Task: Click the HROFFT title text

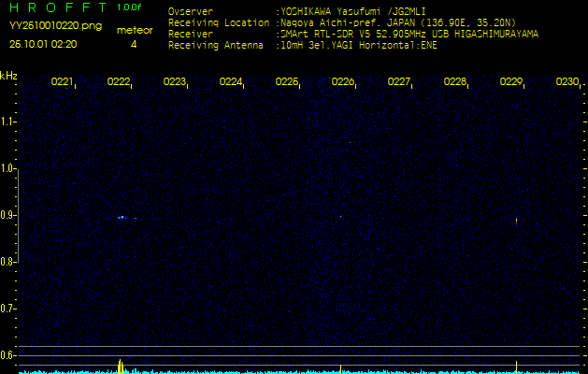Action: pos(59,7)
